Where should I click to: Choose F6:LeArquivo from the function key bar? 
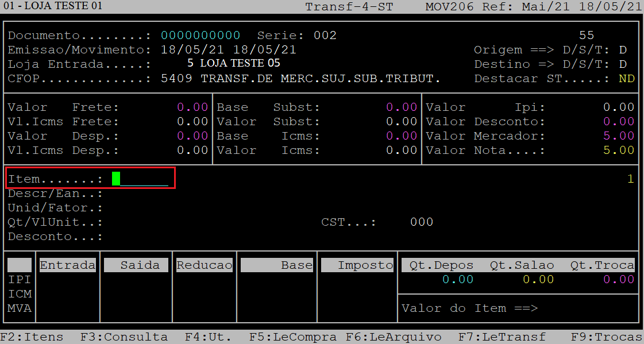(x=394, y=337)
